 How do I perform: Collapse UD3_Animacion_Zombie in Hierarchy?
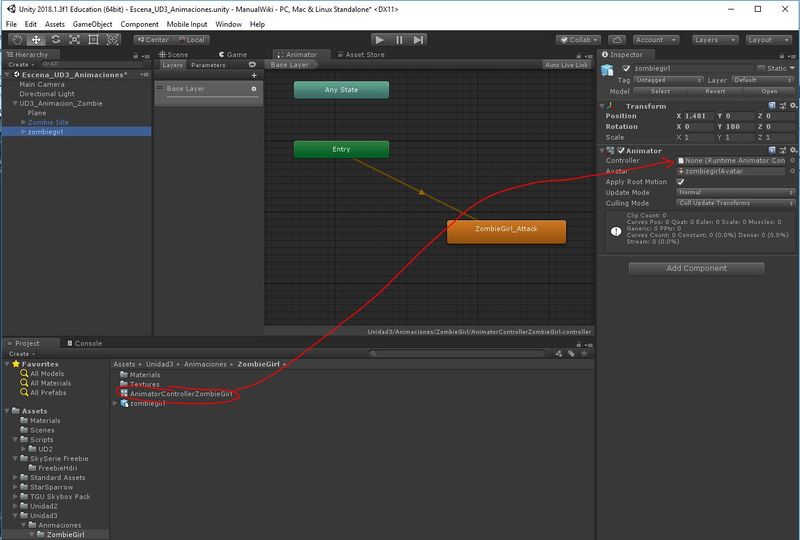(x=15, y=103)
